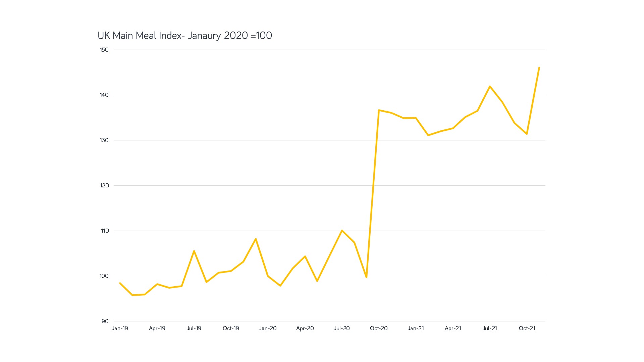Click the Jul-20 x-axis label
The image size is (644, 362).
click(x=342, y=328)
